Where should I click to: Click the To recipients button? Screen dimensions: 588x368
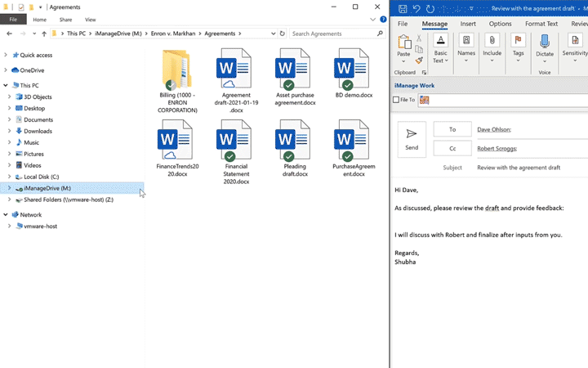point(452,129)
